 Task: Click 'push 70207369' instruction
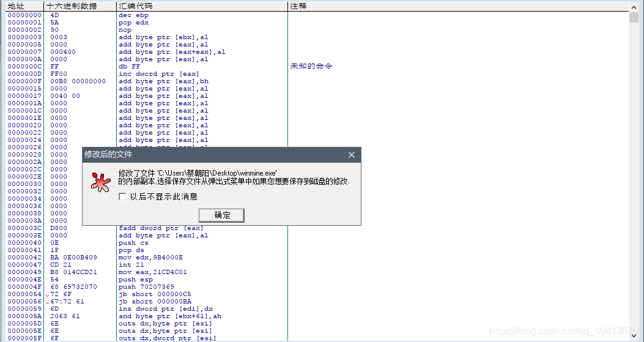[x=146, y=287]
